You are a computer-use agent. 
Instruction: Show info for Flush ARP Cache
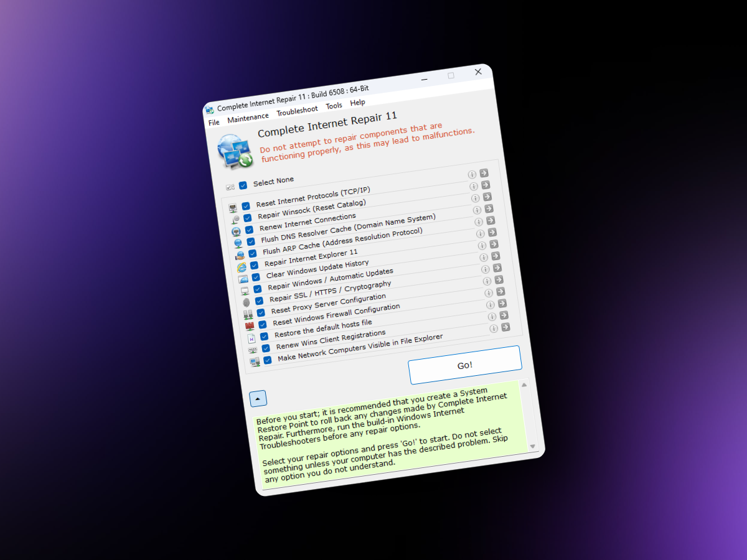tap(479, 222)
